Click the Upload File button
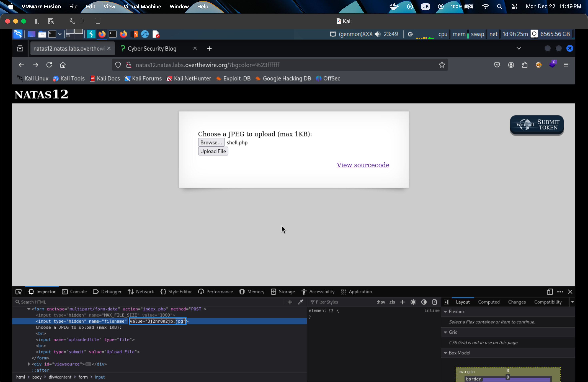This screenshot has width=588, height=382. coord(213,151)
